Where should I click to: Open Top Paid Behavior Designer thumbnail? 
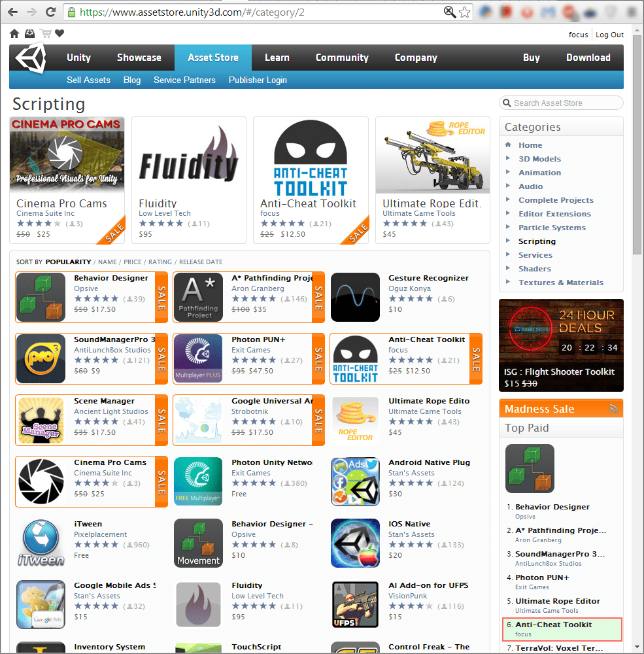click(530, 468)
